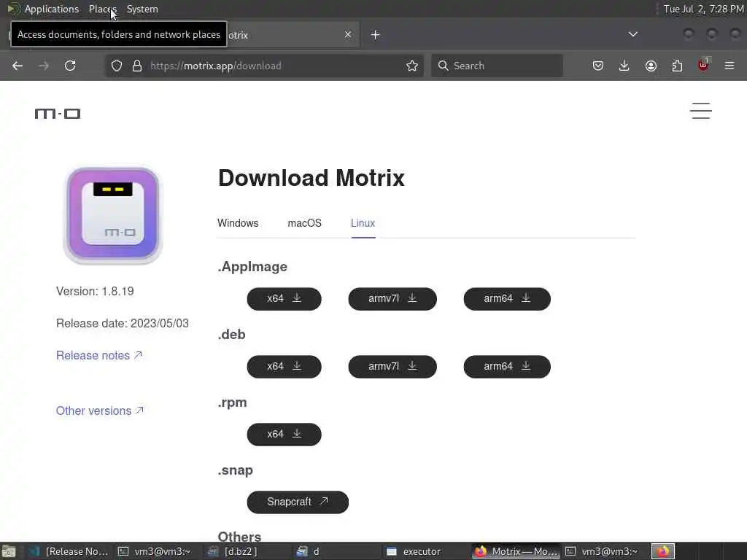Click the forward navigation arrow
The width and height of the screenshot is (747, 560).
(x=44, y=66)
